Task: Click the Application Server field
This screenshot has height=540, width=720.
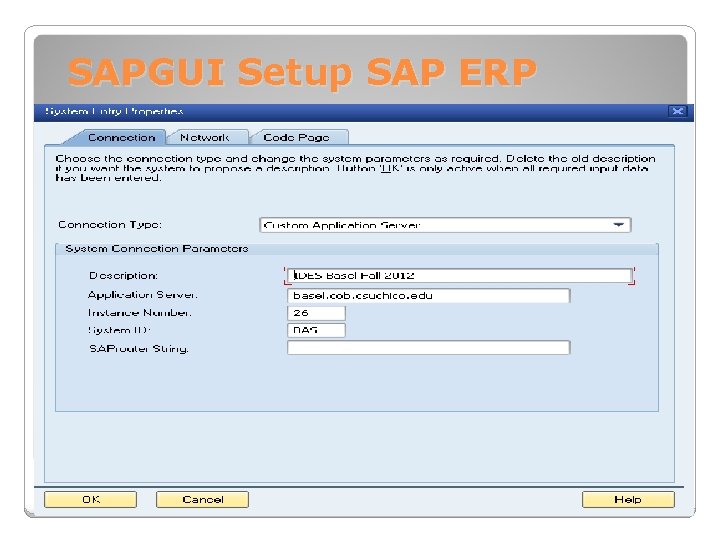Action: [x=428, y=295]
